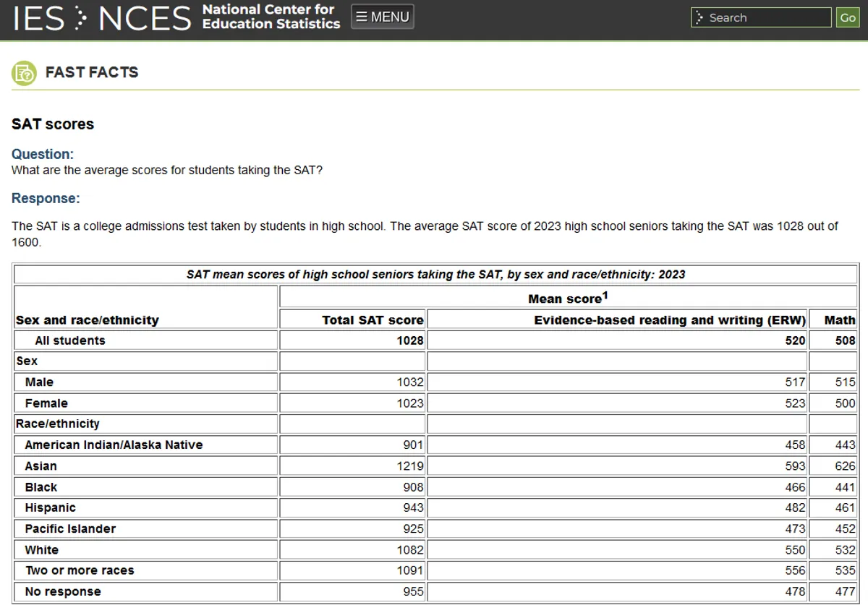Image resolution: width=868 pixels, height=613 pixels.
Task: Open National Center for Education Statistics home link
Action: pos(271,17)
